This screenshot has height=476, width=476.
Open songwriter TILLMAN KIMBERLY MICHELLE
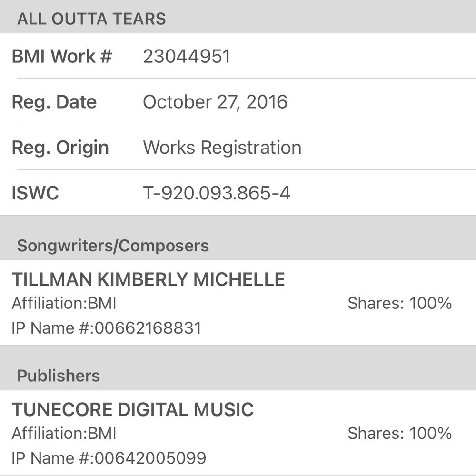click(x=148, y=279)
